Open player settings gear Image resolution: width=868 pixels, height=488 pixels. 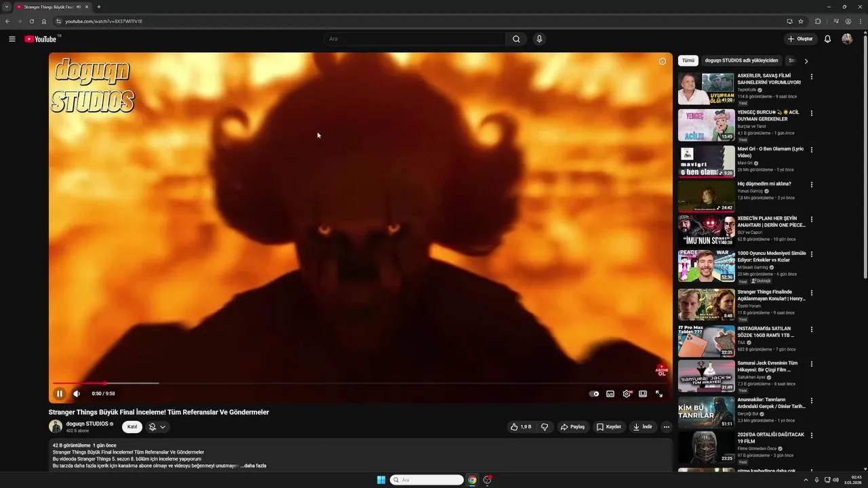(x=627, y=394)
